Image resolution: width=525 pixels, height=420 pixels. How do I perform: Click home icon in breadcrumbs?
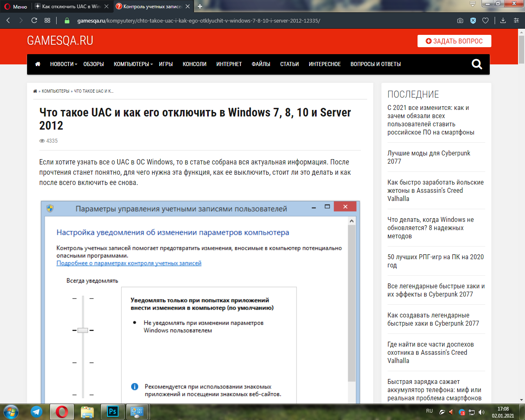pyautogui.click(x=35, y=91)
